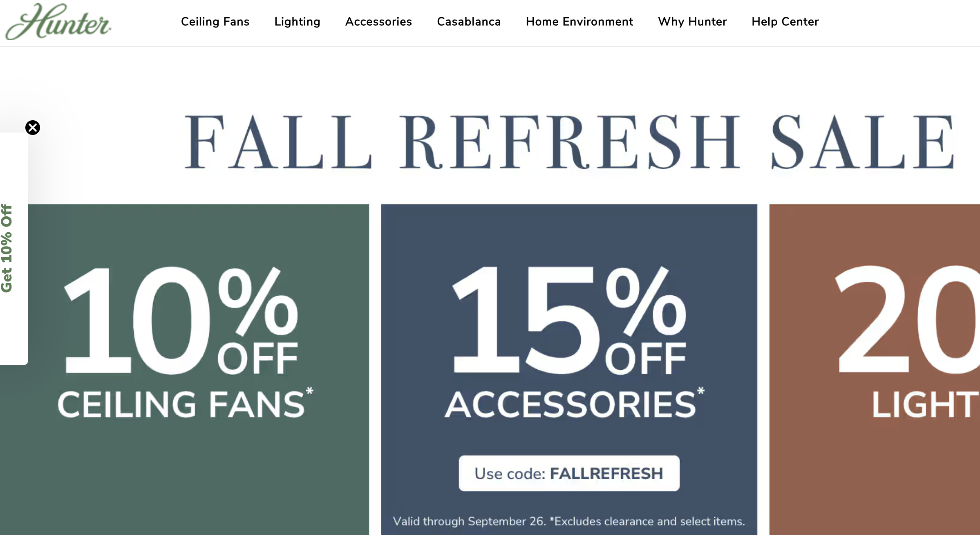Expand the Casablanca navigation item
980x548 pixels.
point(469,22)
